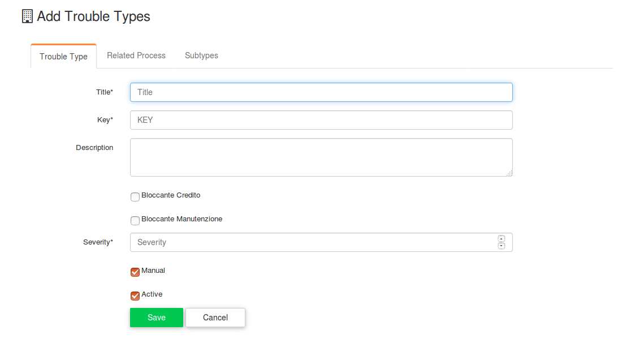
Task: Tick the Bloccante Manutenzione checkbox
Action: [135, 221]
